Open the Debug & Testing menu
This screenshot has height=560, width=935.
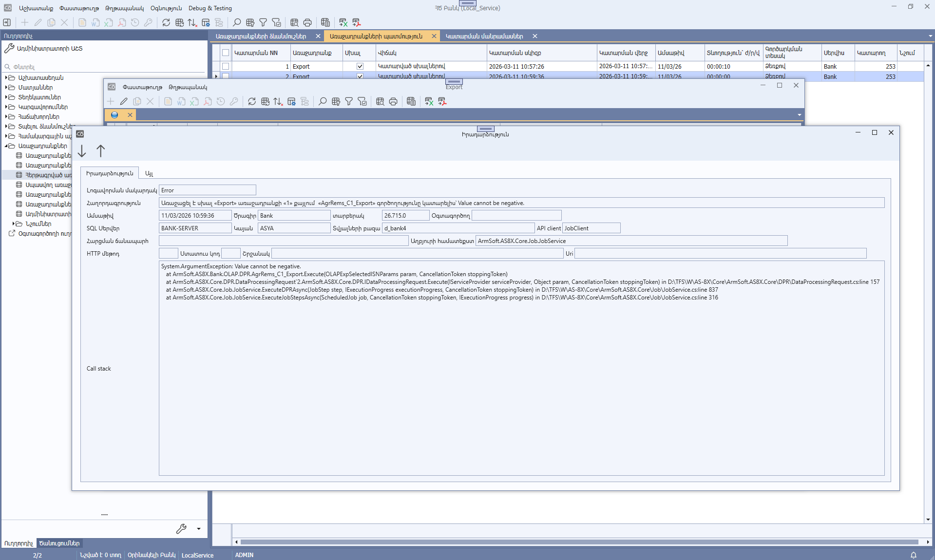point(210,8)
